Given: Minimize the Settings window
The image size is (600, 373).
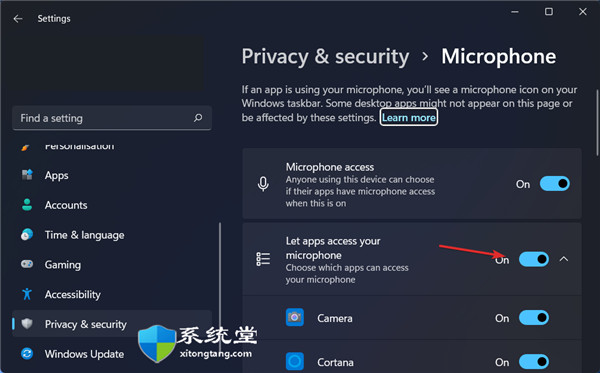Looking at the screenshot, I should [515, 12].
